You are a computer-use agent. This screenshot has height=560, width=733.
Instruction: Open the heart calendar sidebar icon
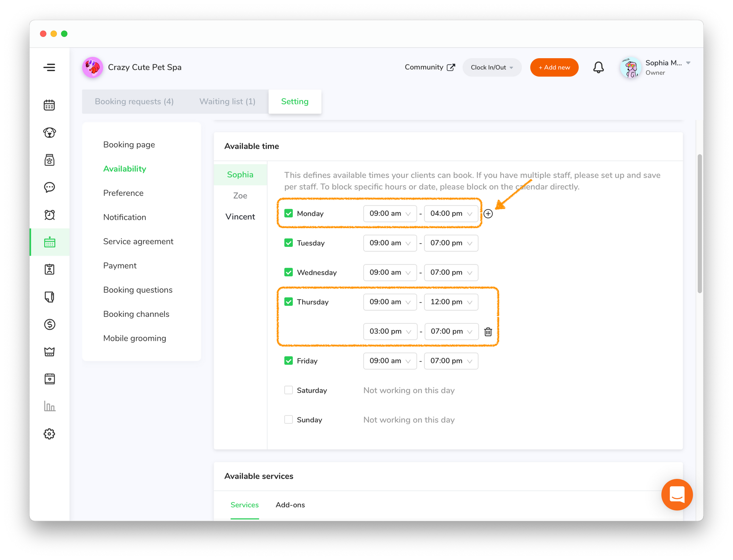pyautogui.click(x=49, y=379)
